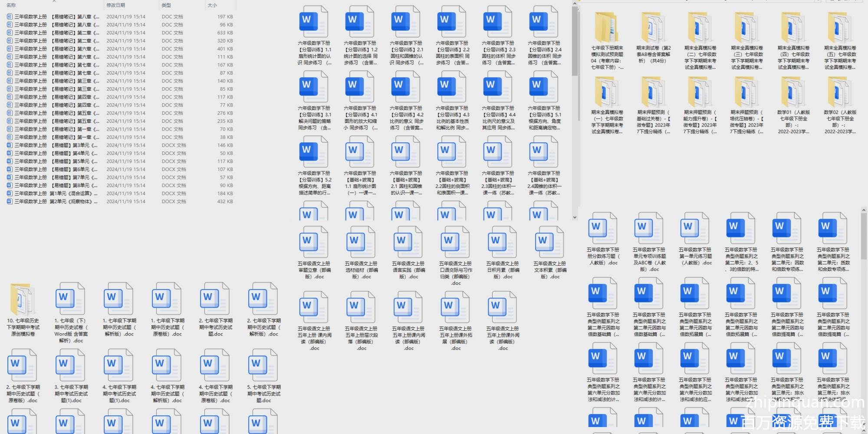Image resolution: width=868 pixels, height=434 pixels.
Task: Open the 10. 七年级历史下学期期中考试原创模拟卷 folder
Action: tap(23, 299)
